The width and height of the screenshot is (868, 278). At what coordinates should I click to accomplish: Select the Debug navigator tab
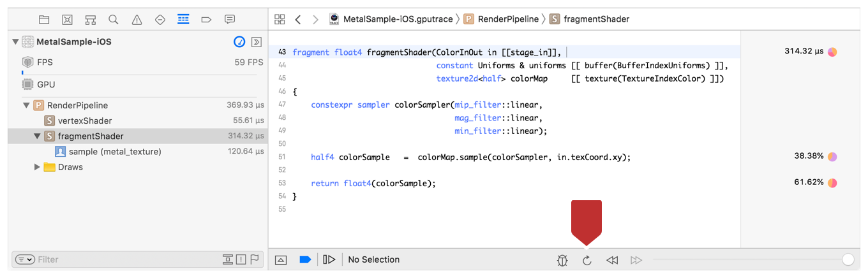(x=183, y=19)
